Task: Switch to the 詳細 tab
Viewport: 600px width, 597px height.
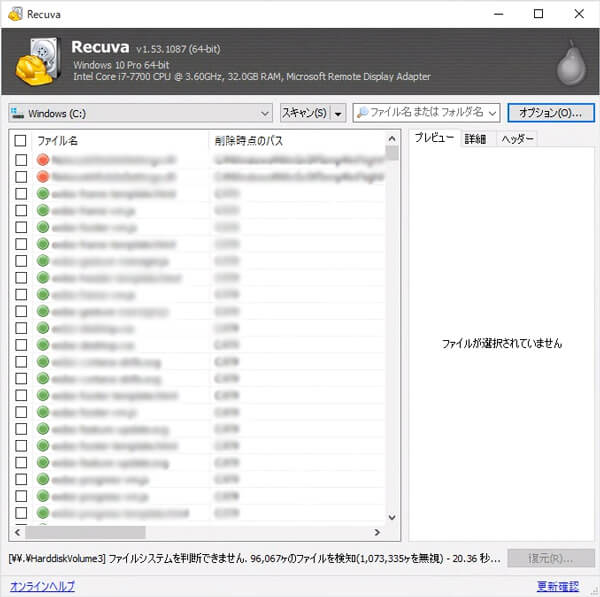Action: click(475, 139)
